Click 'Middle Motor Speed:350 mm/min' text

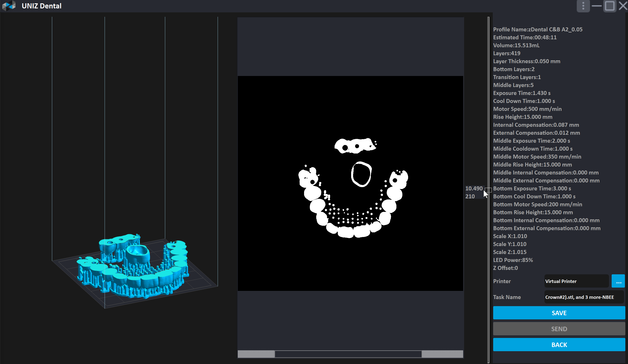537,157
